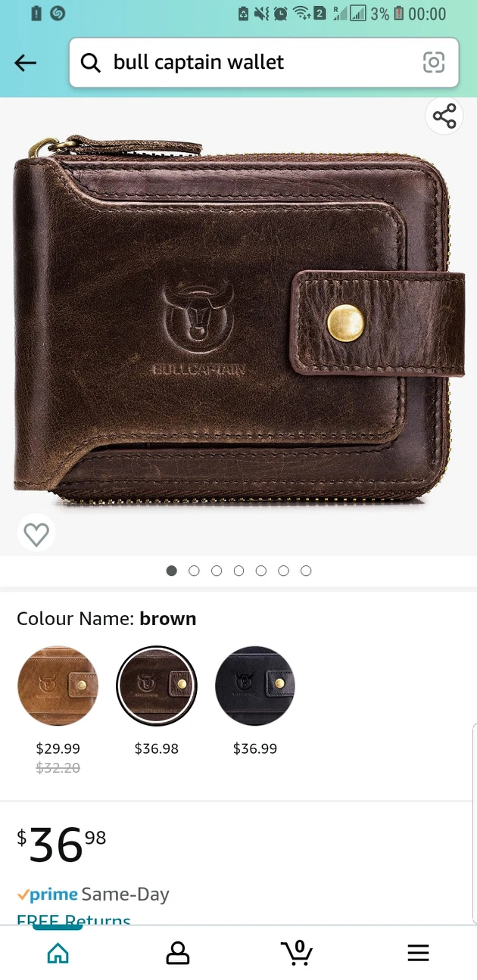The width and height of the screenshot is (477, 980).
Task: Go to Home tab icon
Action: (x=58, y=953)
